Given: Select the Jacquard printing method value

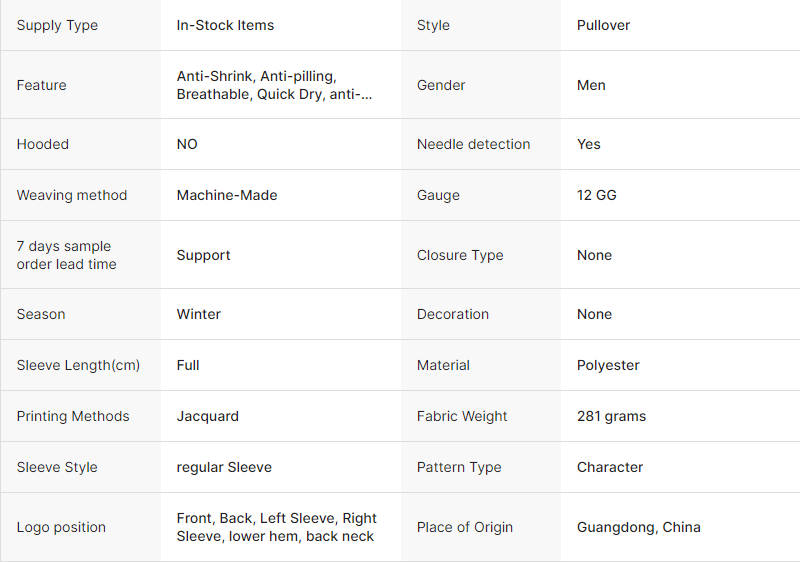Looking at the screenshot, I should tap(207, 416).
